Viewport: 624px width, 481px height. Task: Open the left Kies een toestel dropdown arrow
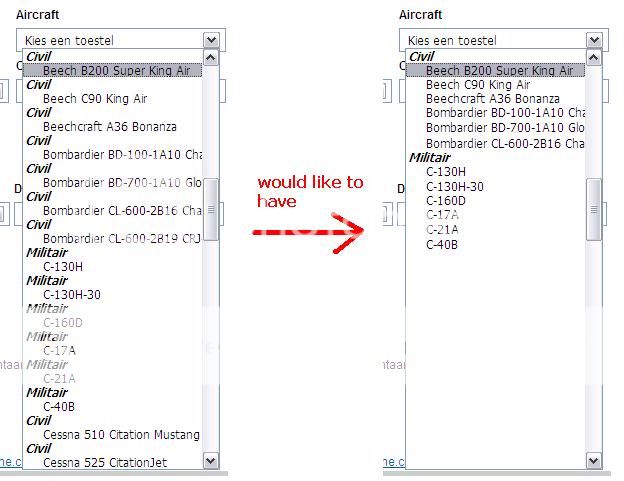[211, 40]
